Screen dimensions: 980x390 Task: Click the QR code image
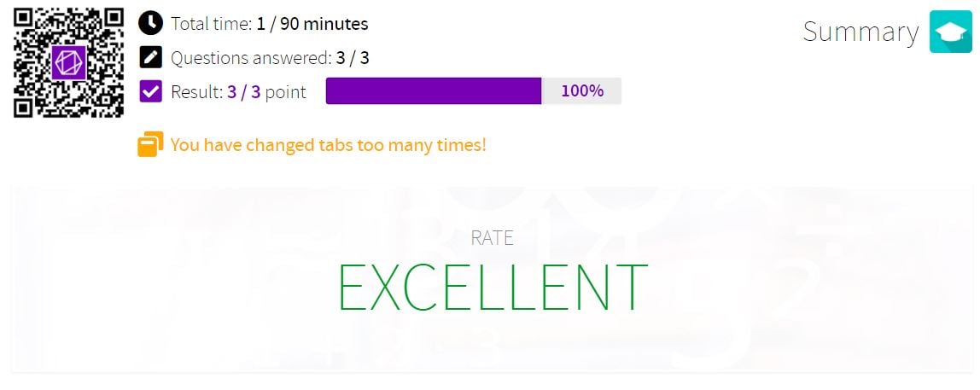click(69, 62)
